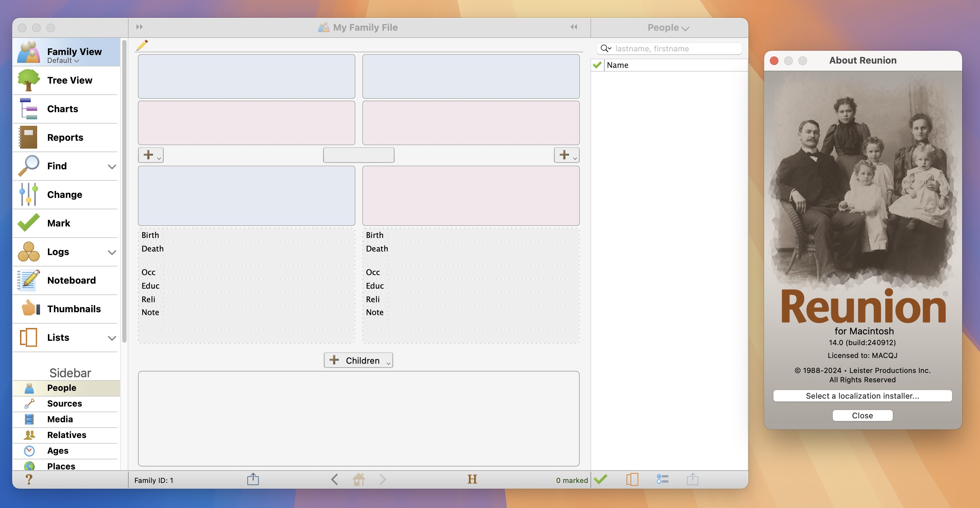Click the pencil edit icon
Screen dimensions: 980x508
click(142, 45)
